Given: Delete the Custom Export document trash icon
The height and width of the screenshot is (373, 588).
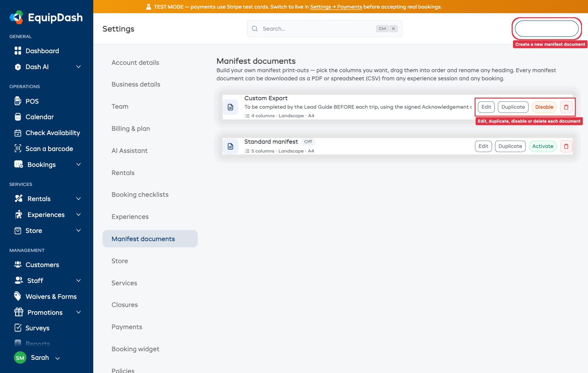Looking at the screenshot, I should point(566,107).
